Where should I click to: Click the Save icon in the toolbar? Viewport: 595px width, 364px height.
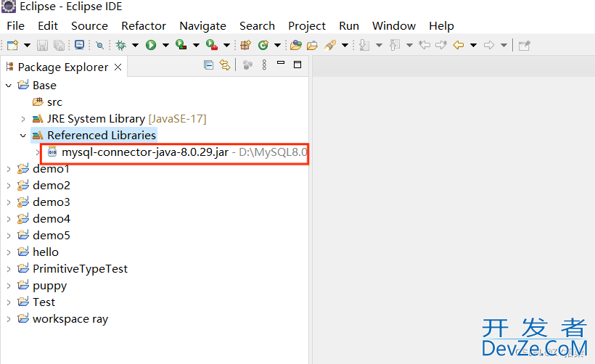point(42,45)
